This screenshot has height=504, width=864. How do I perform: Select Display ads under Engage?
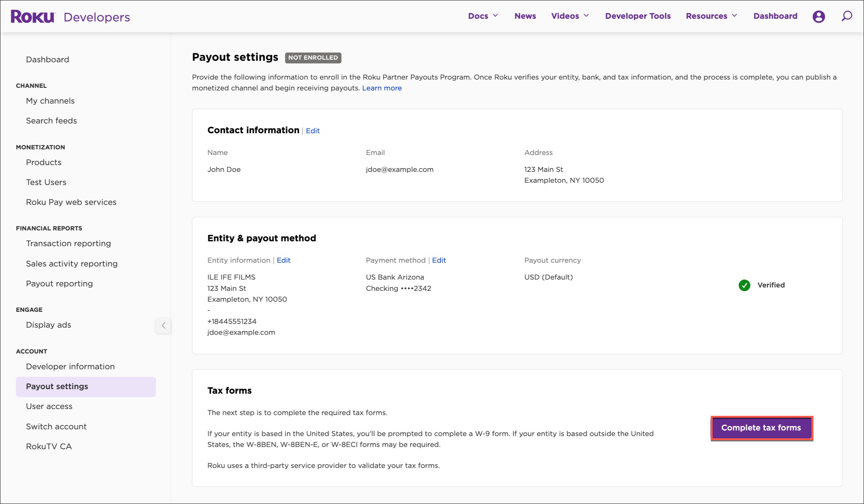click(x=48, y=325)
